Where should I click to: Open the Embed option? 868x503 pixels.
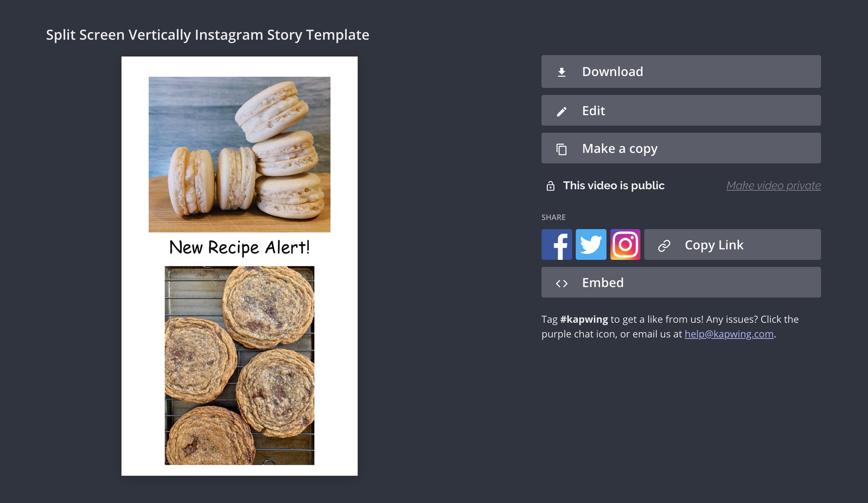coord(681,282)
